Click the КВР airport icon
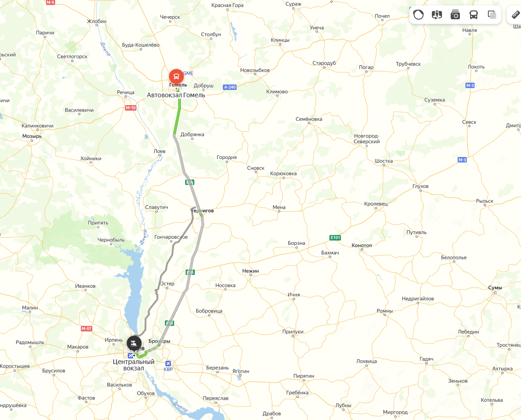The width and height of the screenshot is (521, 420). point(168,363)
